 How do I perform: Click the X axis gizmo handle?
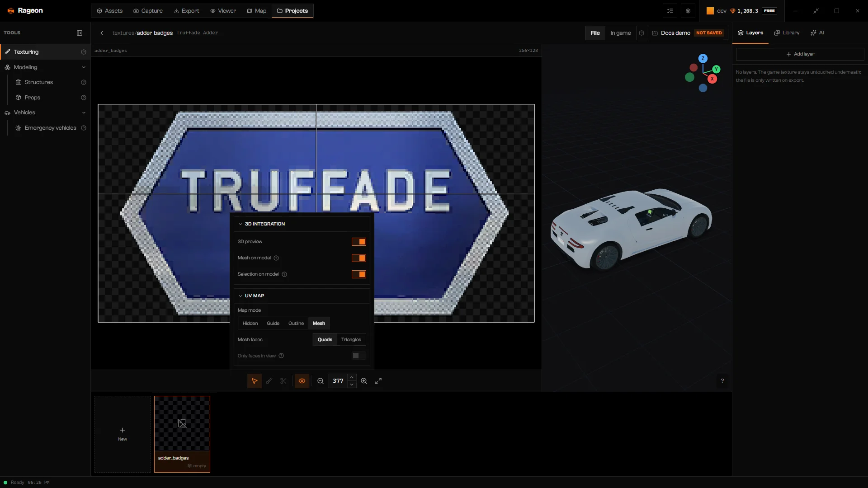coord(712,79)
